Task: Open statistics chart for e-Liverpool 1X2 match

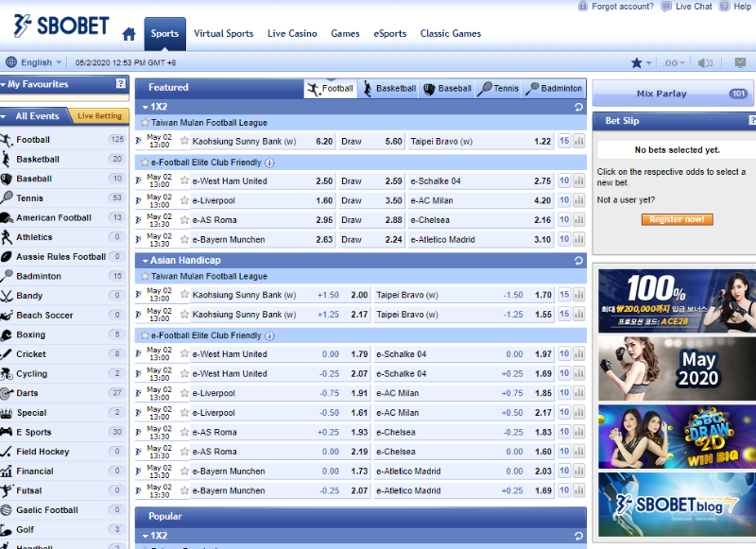Action: coord(578,200)
